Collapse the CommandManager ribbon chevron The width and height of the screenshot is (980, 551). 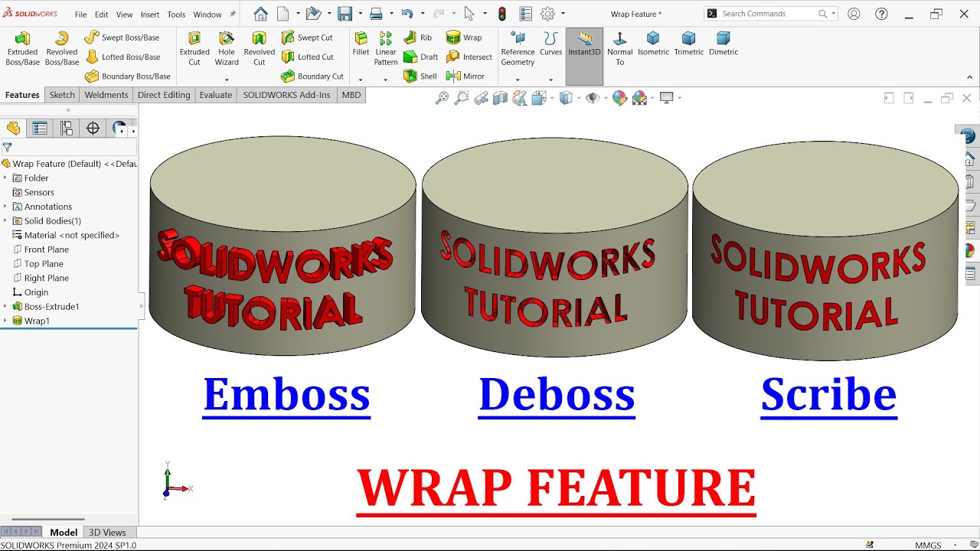coord(969,77)
